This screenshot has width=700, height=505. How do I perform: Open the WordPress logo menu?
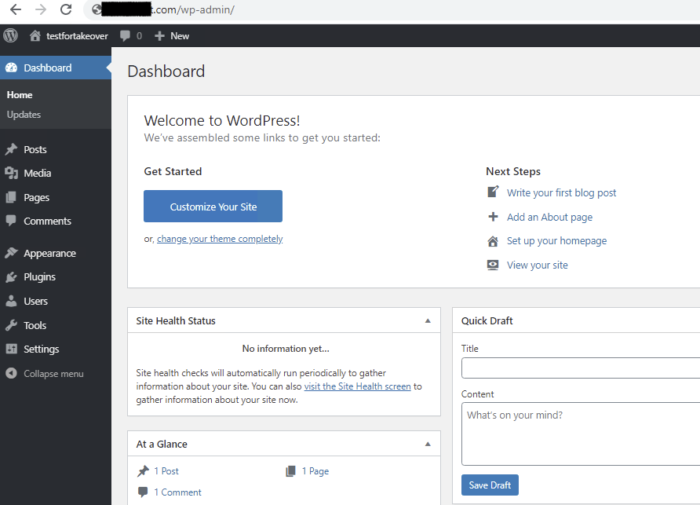[x=10, y=36]
